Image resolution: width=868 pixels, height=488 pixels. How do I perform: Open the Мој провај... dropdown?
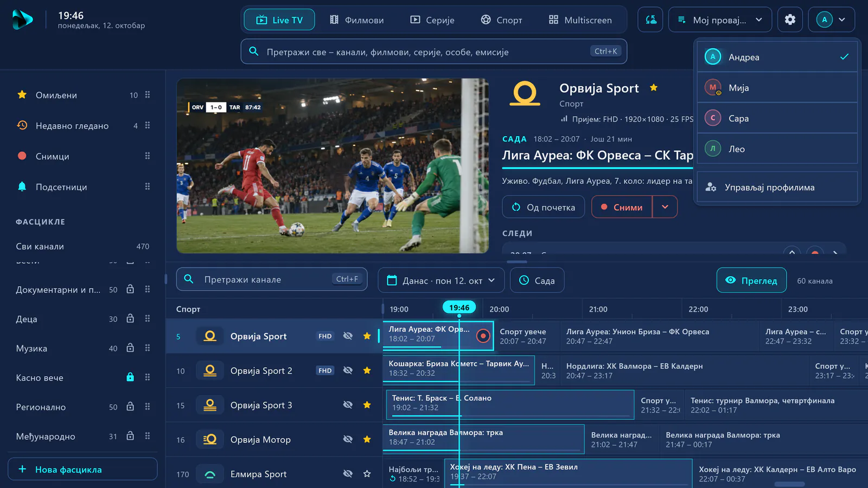(x=720, y=20)
